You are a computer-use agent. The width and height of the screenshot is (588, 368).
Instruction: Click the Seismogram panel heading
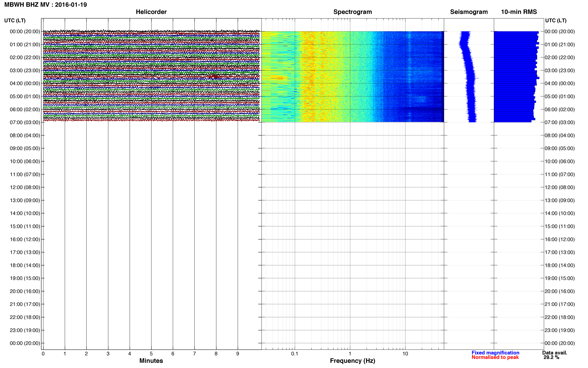[469, 12]
